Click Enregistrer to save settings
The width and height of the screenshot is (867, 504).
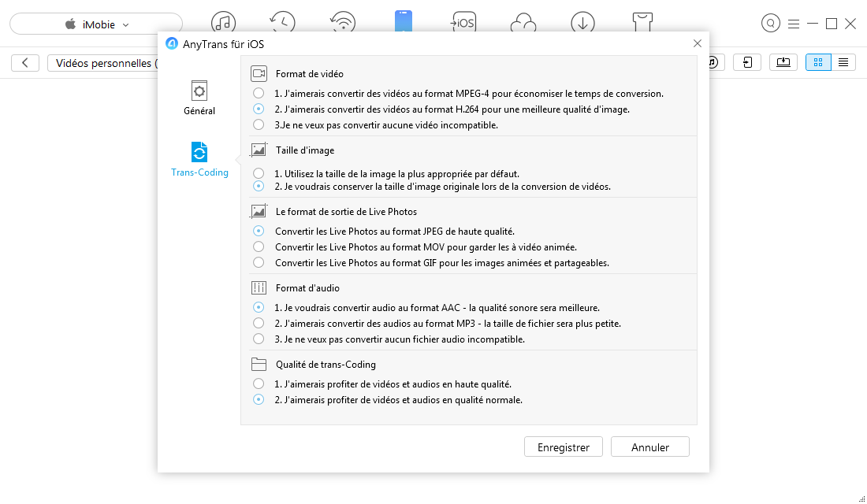(x=564, y=447)
